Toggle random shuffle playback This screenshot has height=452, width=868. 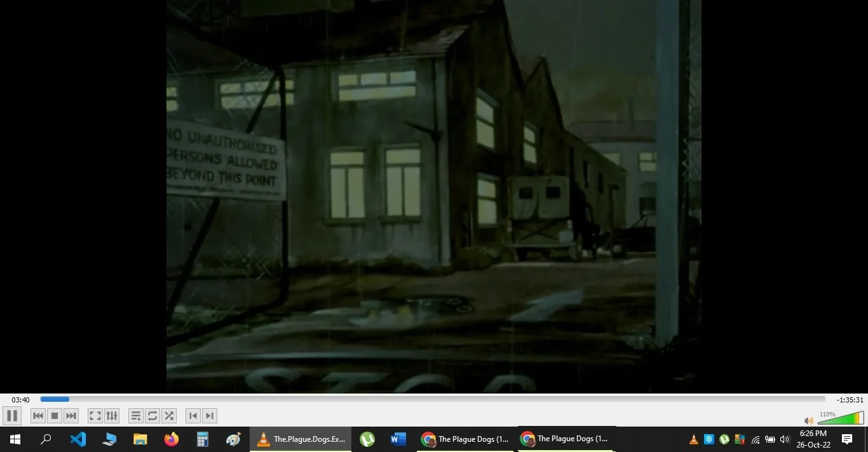click(169, 416)
